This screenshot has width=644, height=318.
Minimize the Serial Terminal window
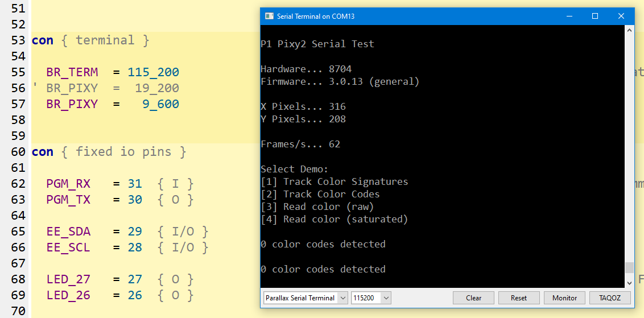click(x=568, y=16)
